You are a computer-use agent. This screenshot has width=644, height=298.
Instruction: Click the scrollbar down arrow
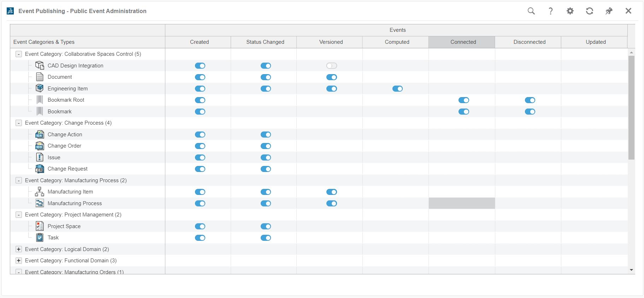[631, 270]
